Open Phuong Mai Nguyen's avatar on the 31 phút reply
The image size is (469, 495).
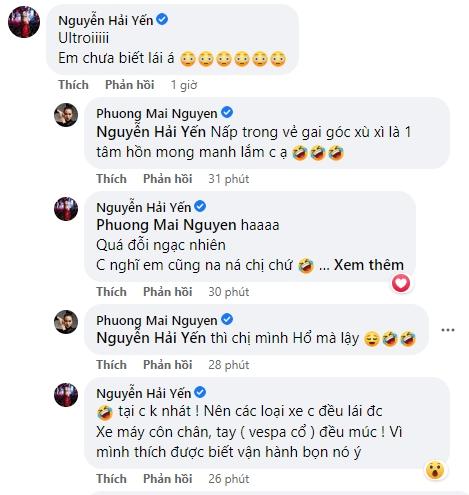(x=66, y=115)
